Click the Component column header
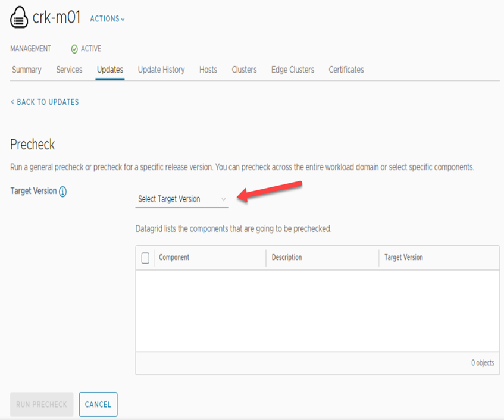Screen dimensions: 504x420 click(x=174, y=258)
